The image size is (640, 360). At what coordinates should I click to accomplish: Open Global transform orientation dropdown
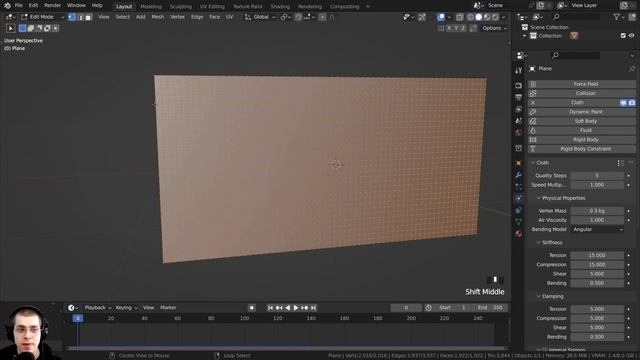click(260, 17)
